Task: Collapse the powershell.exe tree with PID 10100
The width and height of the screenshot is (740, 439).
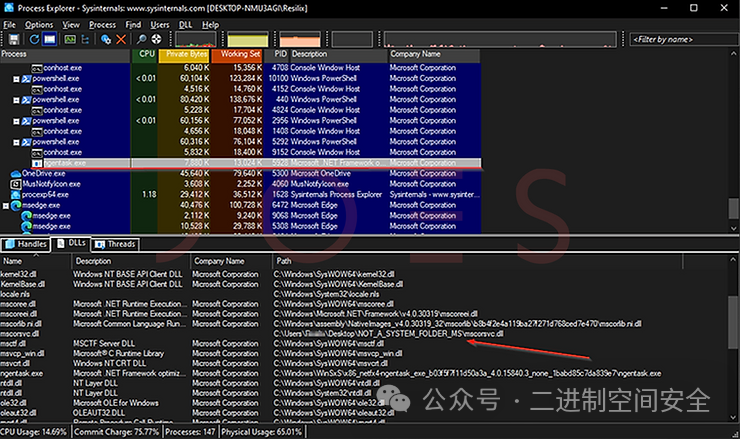Action: pyautogui.click(x=16, y=78)
